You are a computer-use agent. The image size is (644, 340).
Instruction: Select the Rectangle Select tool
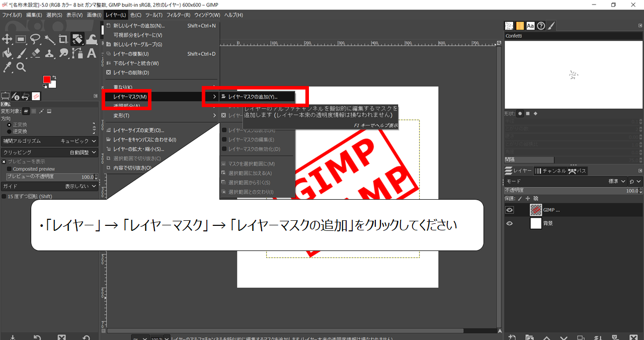pyautogui.click(x=21, y=39)
